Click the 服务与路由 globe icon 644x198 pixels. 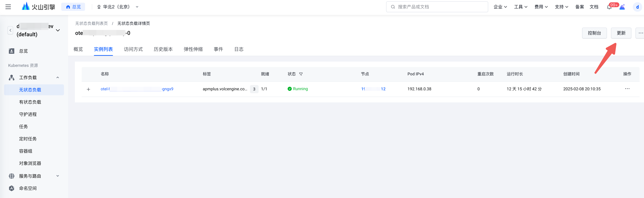tap(12, 176)
